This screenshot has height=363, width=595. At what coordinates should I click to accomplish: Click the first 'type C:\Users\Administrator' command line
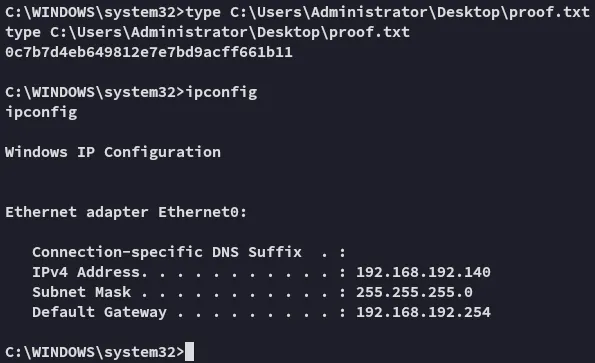(x=297, y=13)
